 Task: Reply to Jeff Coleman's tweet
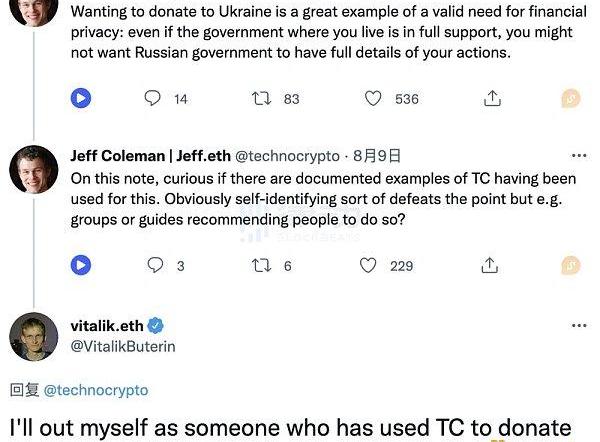(154, 265)
